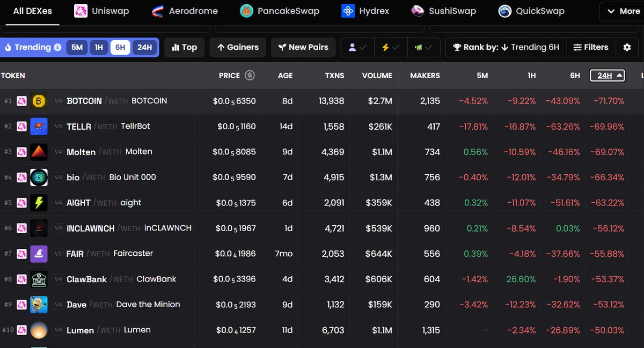
Task: Open the Filters button
Action: 591,47
